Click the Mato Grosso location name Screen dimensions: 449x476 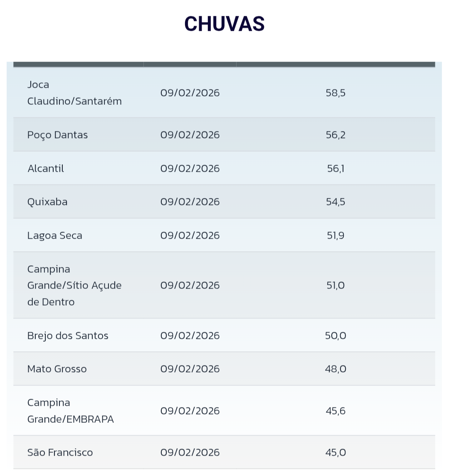tap(57, 369)
